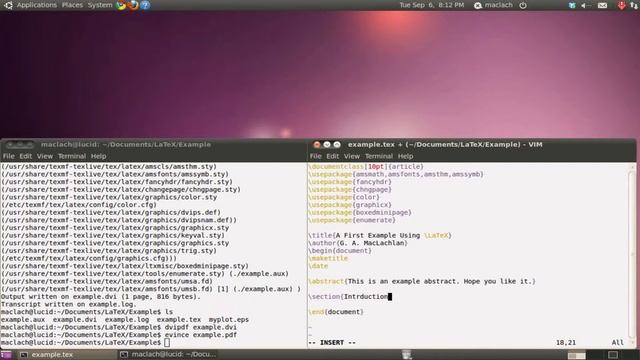
Task: Open View menu in left terminal window
Action: [x=45, y=156]
